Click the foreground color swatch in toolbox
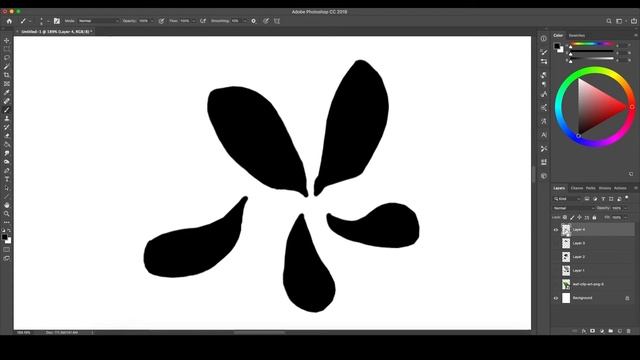This screenshot has height=360, width=640. 4,237
